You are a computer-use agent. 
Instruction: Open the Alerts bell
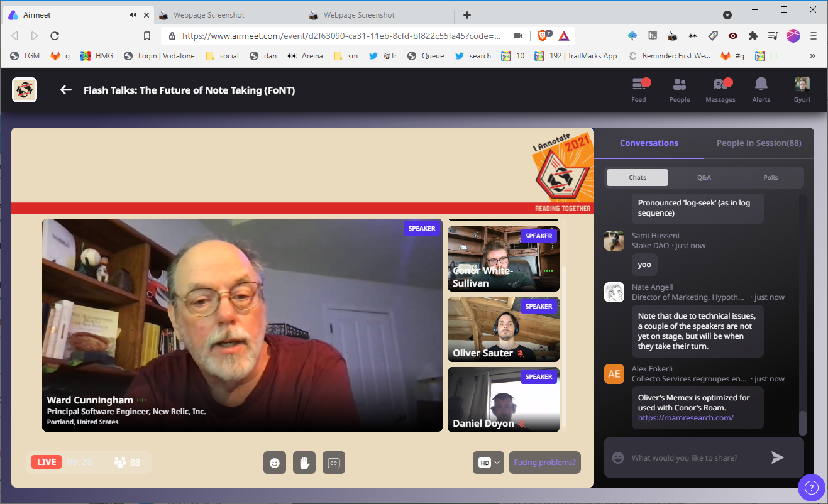coord(761,90)
